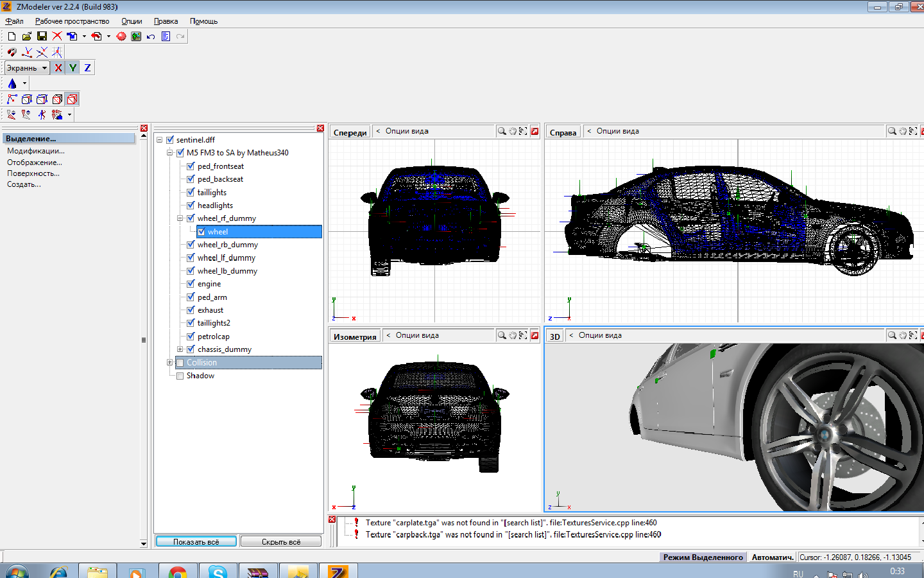This screenshot has height=578, width=924.
Task: Click zoom magnifier in Спереди view
Action: [x=502, y=131]
